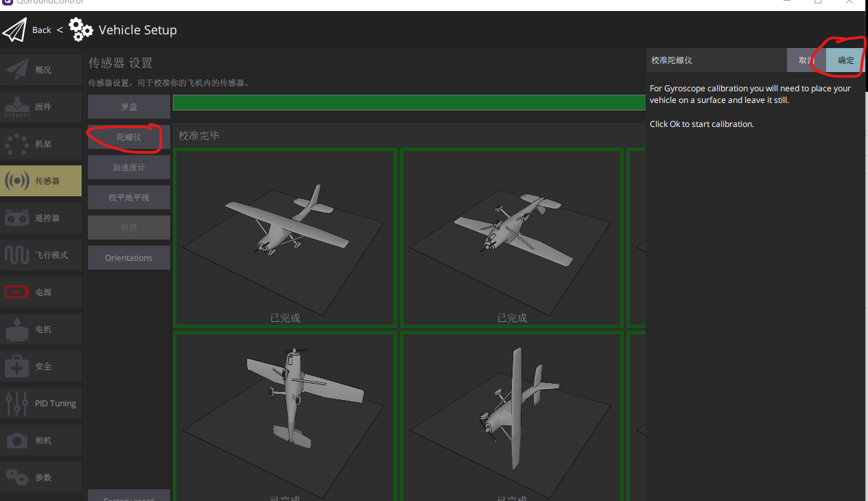Click the upright plane orientation thumbnail

tap(285, 237)
